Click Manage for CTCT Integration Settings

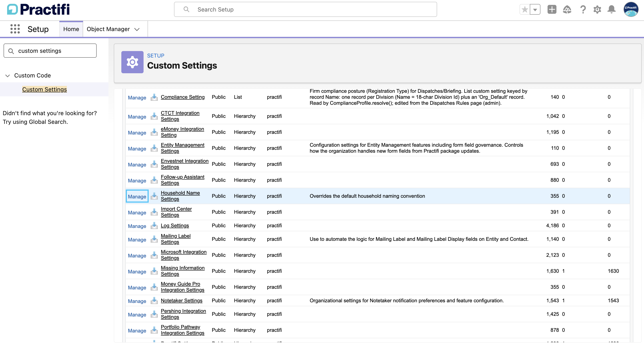[x=137, y=116]
